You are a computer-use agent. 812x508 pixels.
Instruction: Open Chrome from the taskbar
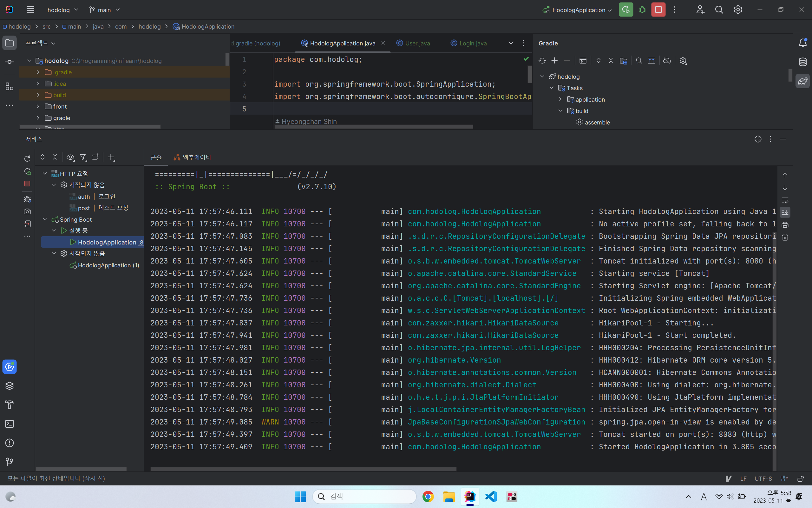(428, 496)
